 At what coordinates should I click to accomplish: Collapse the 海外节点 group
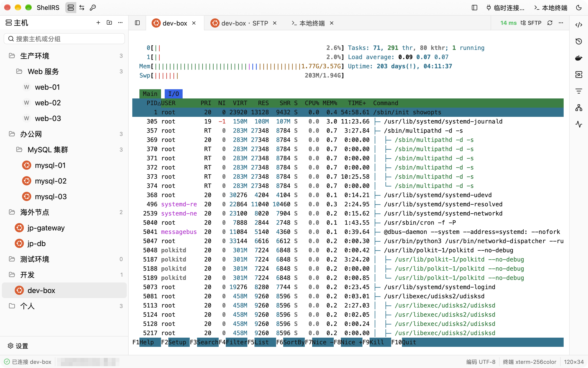[64, 212]
